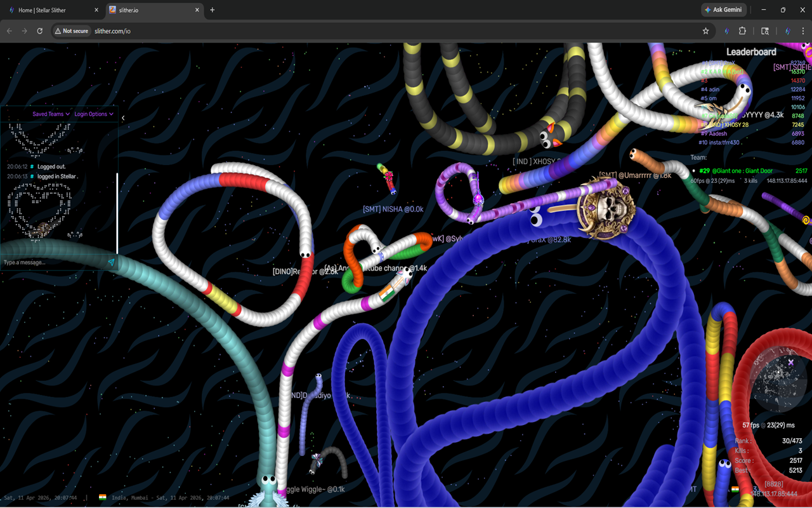Select leaderboard score 82769
812x508 pixels.
point(797,63)
